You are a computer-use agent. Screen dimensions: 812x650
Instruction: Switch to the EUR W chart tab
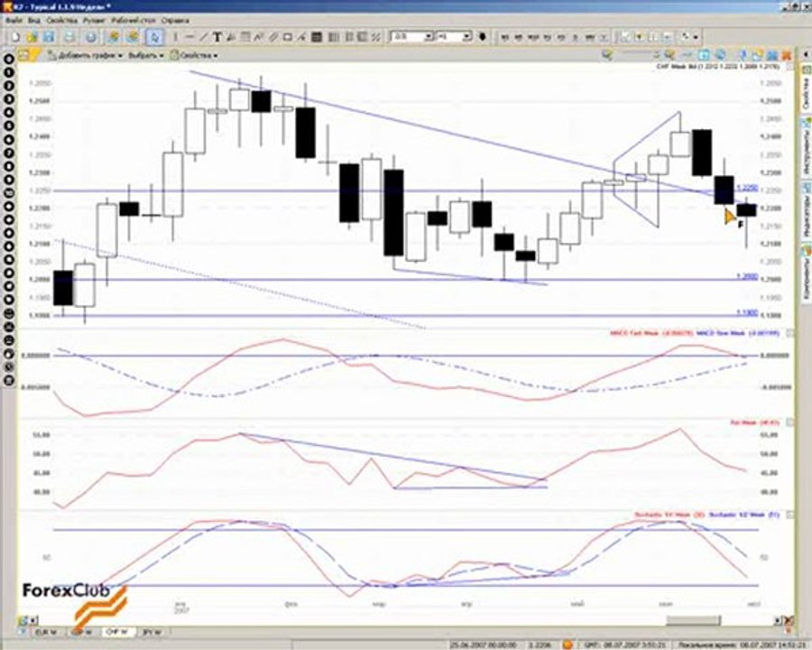(x=47, y=632)
